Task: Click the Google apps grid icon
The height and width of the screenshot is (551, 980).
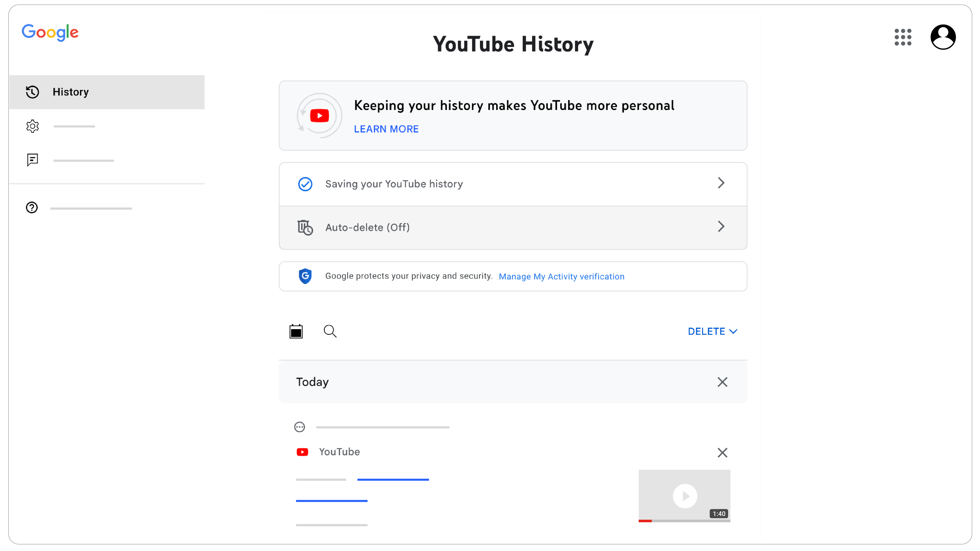Action: (x=903, y=37)
